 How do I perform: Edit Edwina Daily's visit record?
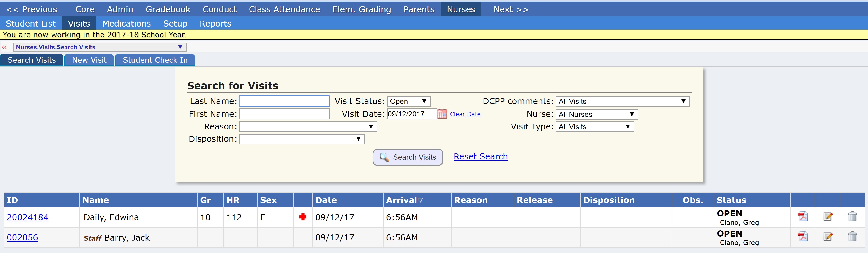pos(827,216)
